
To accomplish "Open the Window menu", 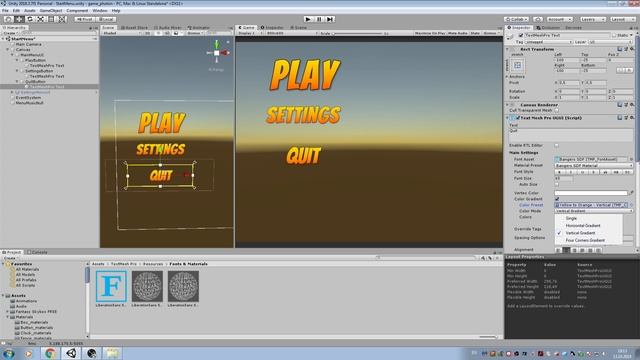I will (100, 11).
